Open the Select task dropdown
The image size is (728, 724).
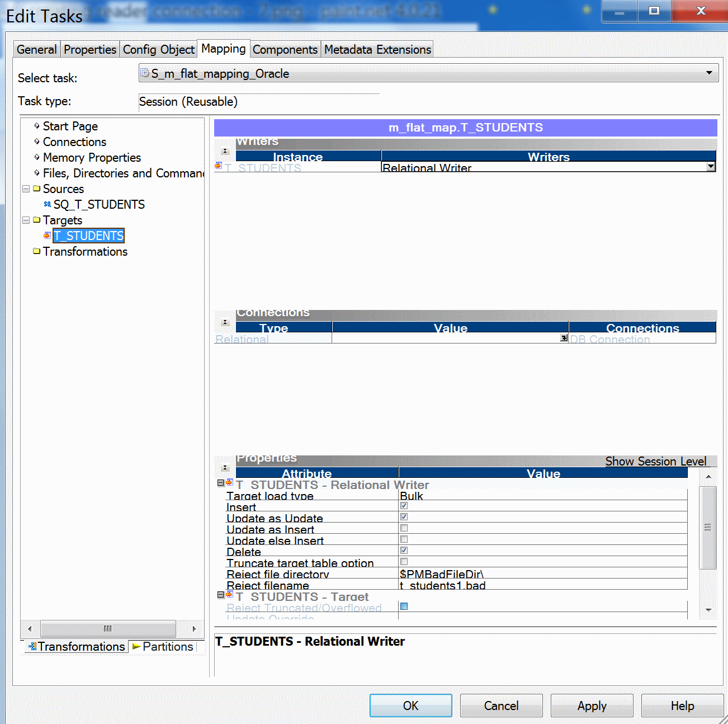tap(709, 72)
